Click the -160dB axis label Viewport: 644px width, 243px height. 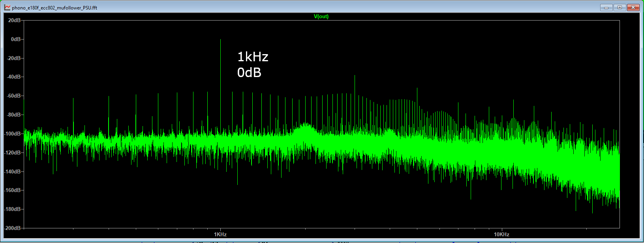tap(12, 190)
